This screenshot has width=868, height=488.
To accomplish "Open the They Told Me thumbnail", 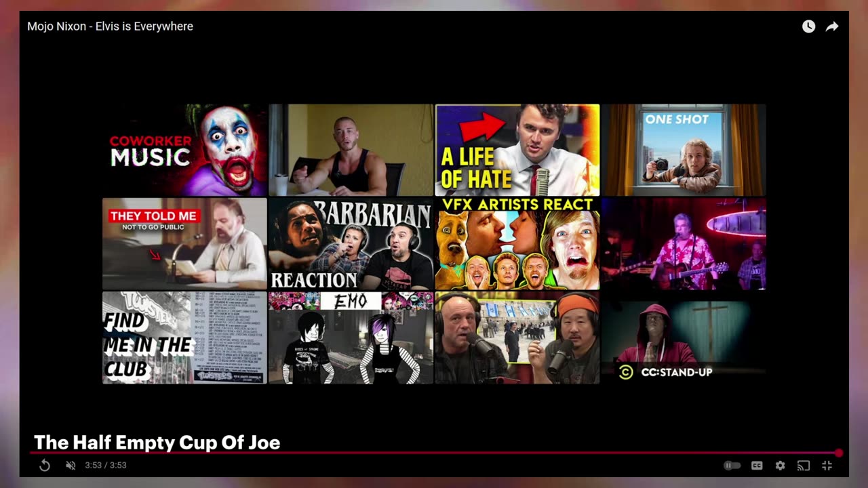I will coord(184,244).
